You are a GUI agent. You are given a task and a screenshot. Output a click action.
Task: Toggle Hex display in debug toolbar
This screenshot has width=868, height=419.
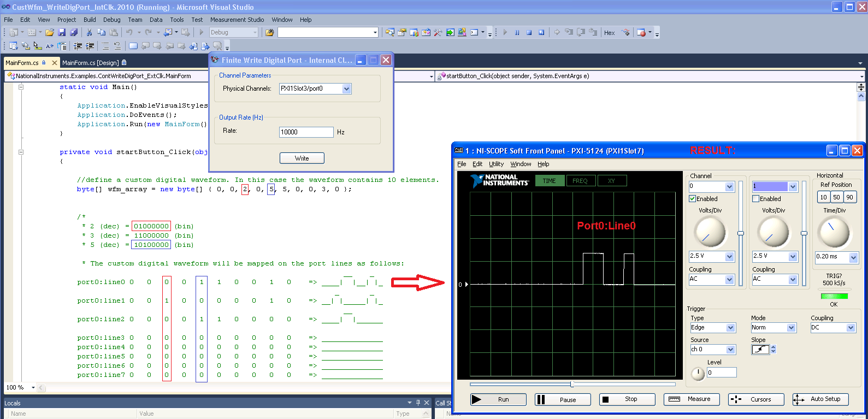point(610,33)
